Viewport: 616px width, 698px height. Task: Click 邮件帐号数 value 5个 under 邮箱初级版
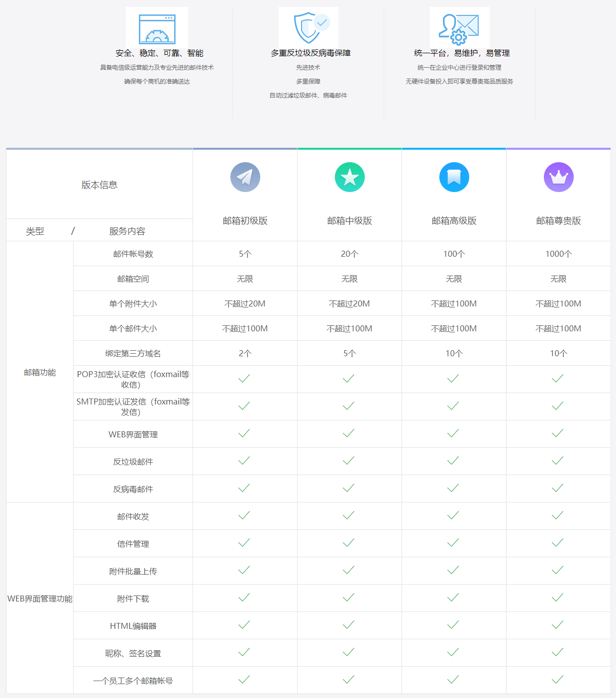(245, 254)
